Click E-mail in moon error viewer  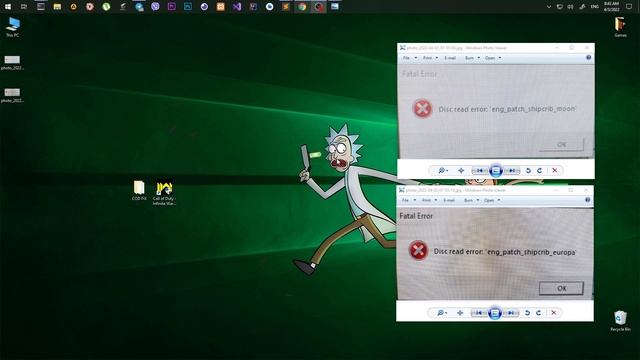tap(450, 58)
